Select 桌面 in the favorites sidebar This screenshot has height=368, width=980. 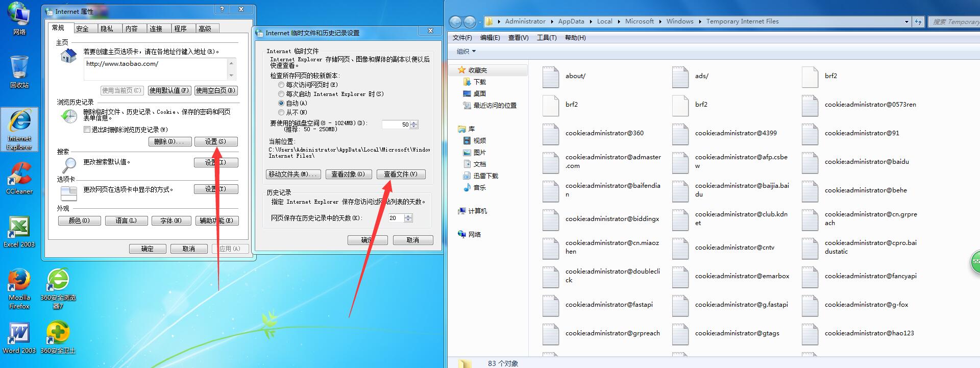click(x=475, y=93)
